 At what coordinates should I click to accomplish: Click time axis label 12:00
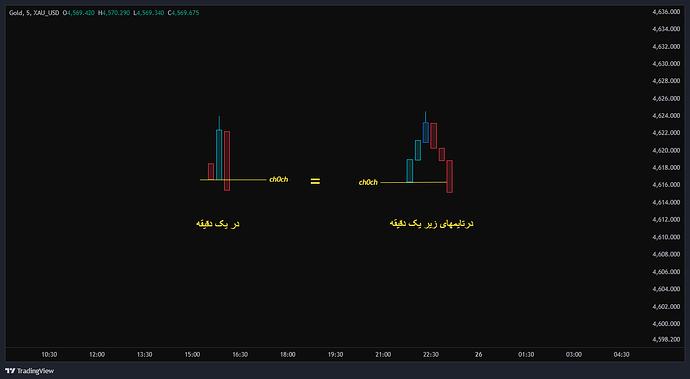pyautogui.click(x=97, y=354)
